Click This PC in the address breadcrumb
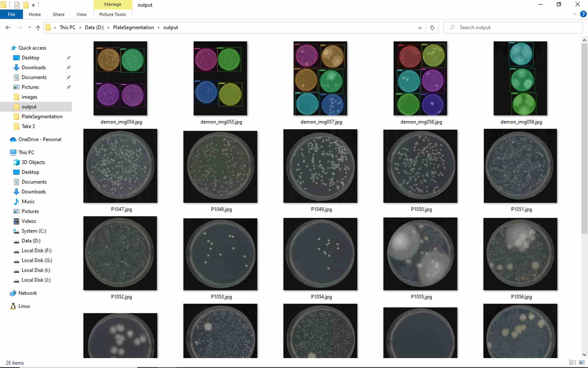The image size is (588, 368). [68, 28]
